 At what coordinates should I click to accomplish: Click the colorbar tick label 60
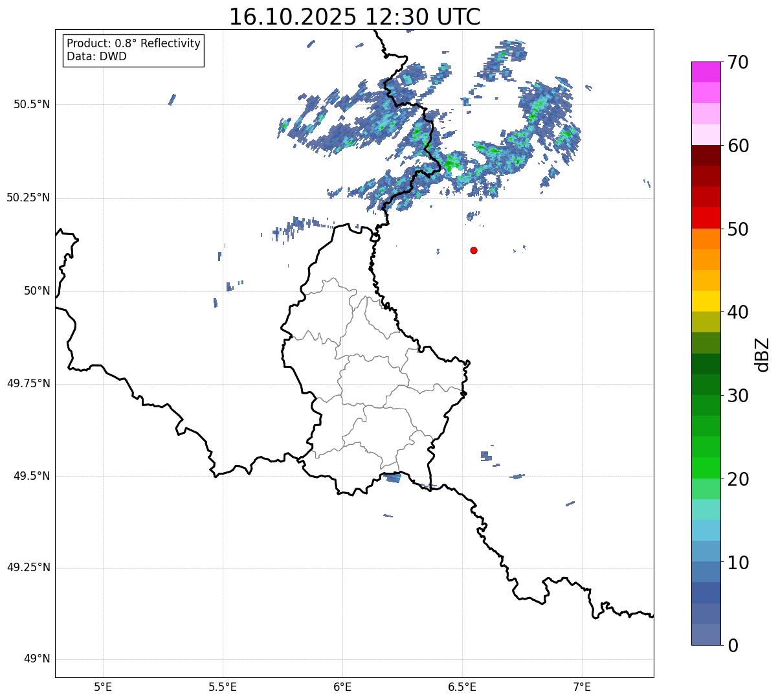738,146
